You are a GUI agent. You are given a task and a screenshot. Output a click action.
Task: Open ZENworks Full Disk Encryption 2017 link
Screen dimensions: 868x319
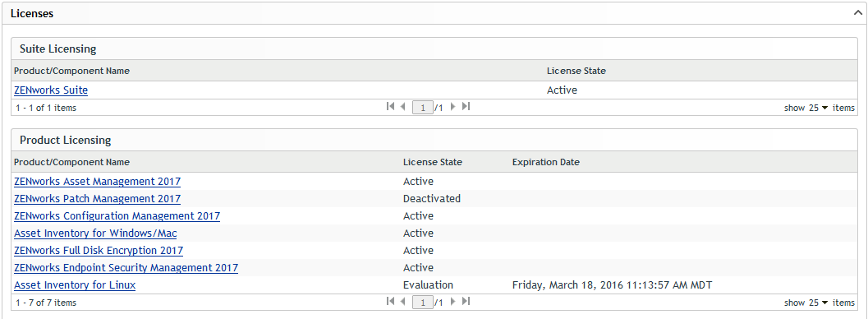tap(99, 250)
